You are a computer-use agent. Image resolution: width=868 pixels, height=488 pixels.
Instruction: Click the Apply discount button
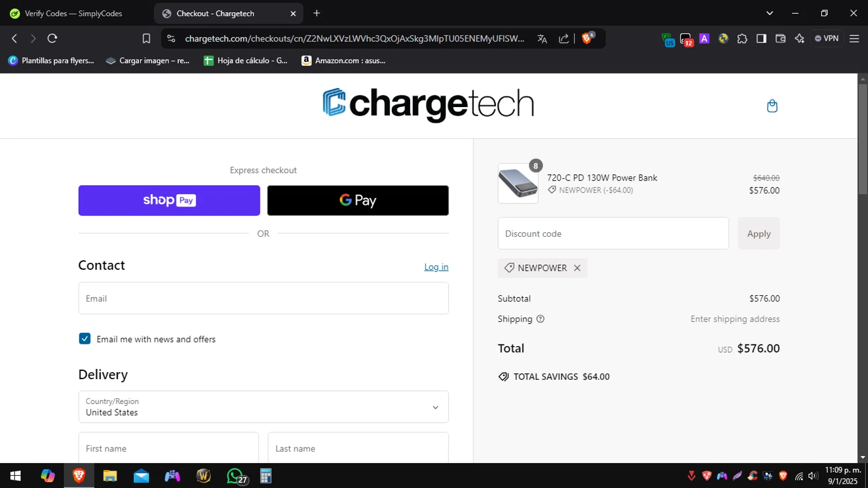click(x=759, y=233)
